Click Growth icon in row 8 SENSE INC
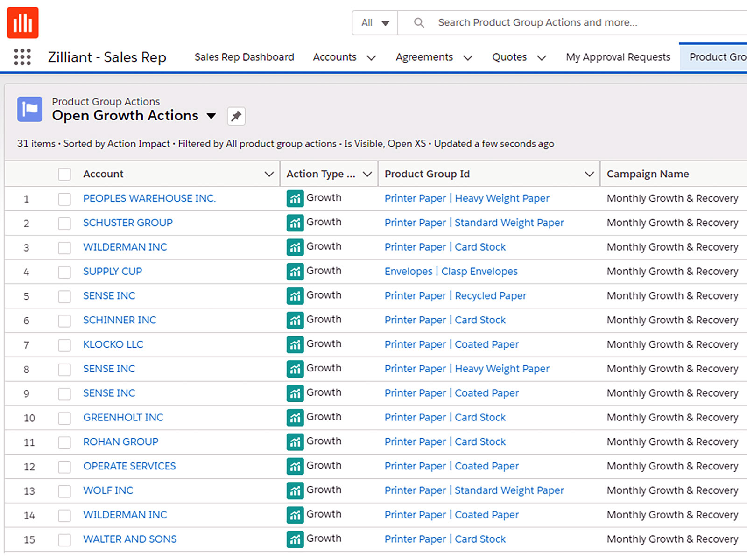 pyautogui.click(x=295, y=369)
